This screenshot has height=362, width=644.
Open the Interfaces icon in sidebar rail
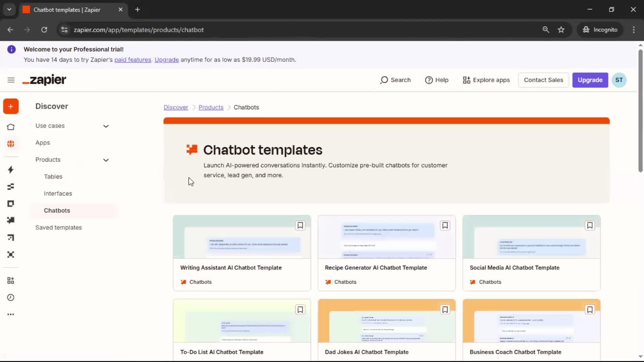[x=11, y=204]
